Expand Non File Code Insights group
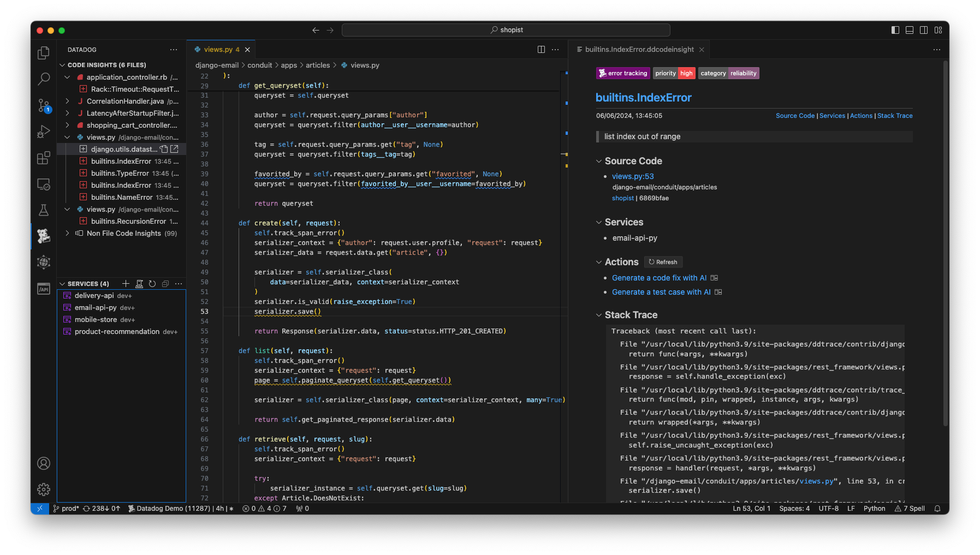980x555 pixels. click(x=67, y=233)
